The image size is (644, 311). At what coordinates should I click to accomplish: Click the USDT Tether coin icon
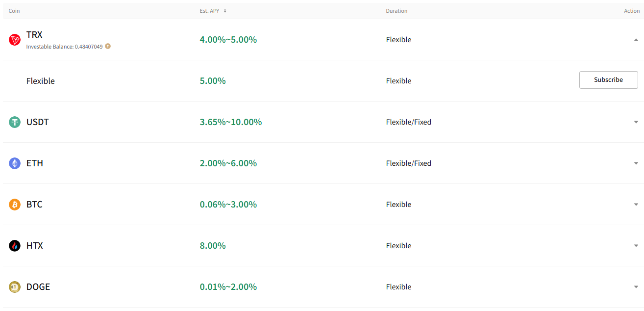pyautogui.click(x=15, y=122)
